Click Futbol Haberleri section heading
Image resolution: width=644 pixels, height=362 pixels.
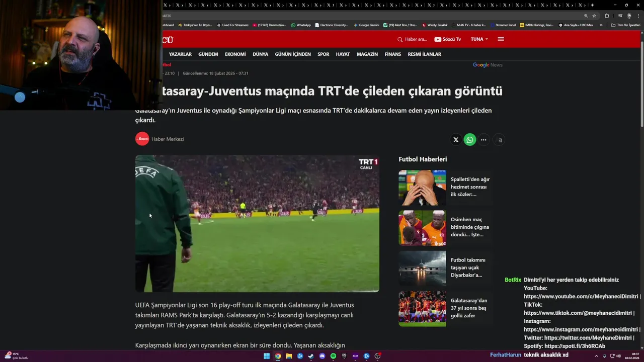pos(423,159)
